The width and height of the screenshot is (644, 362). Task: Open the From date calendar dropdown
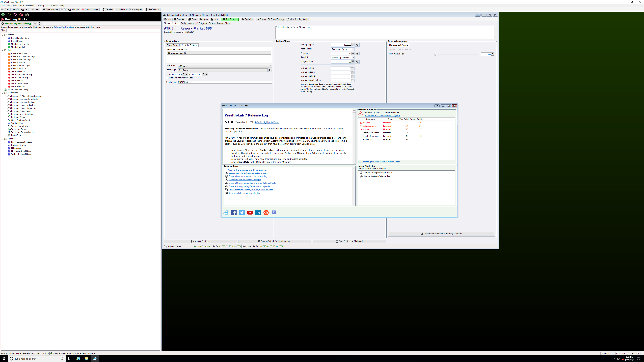pyautogui.click(x=186, y=74)
